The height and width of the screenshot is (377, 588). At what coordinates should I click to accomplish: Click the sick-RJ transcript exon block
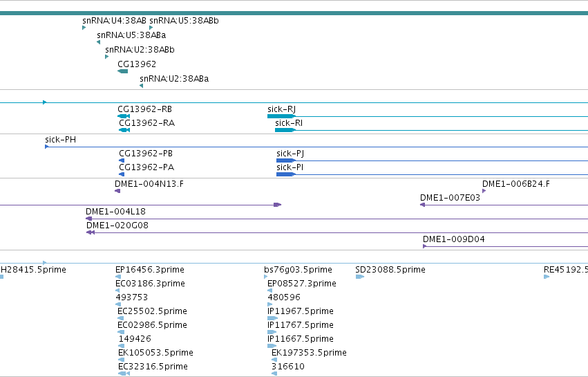[x=282, y=116]
